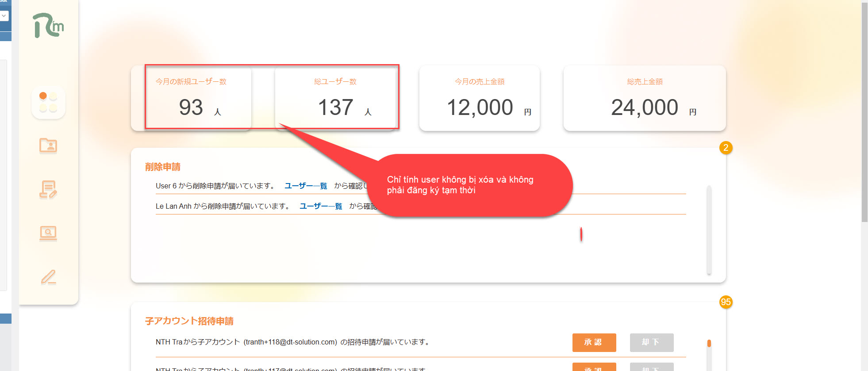
Task: Select the document edit sidebar icon
Action: 48,190
